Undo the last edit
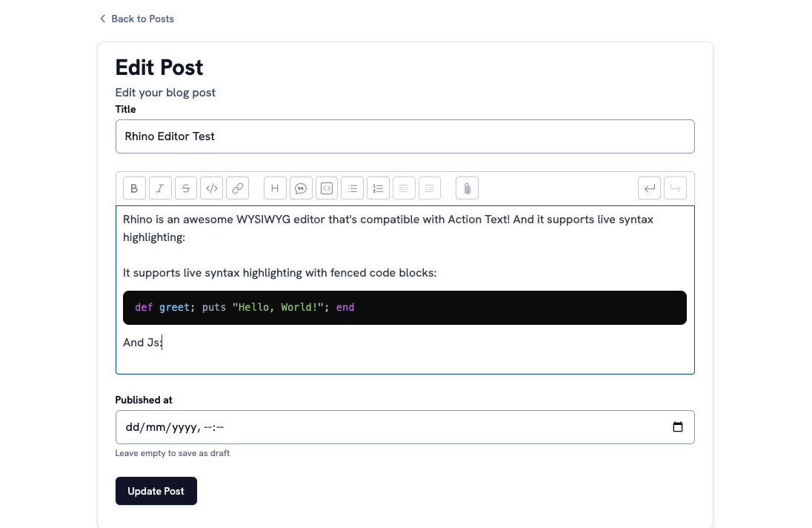 649,188
